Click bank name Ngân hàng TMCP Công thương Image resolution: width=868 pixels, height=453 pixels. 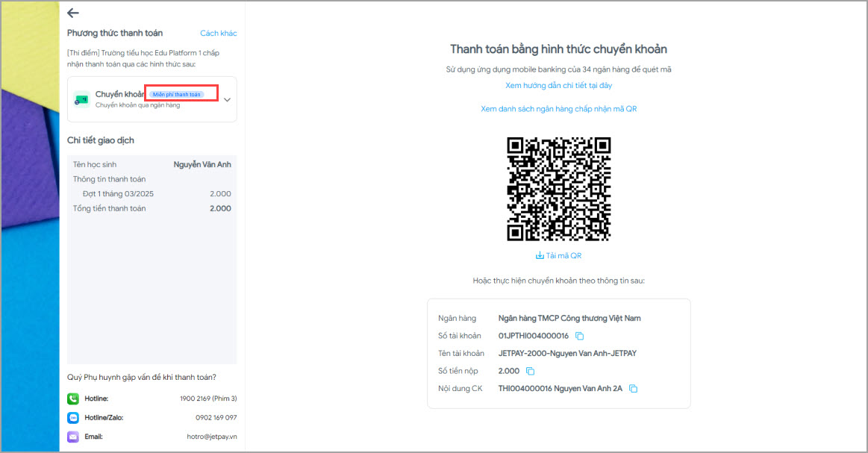pos(569,319)
